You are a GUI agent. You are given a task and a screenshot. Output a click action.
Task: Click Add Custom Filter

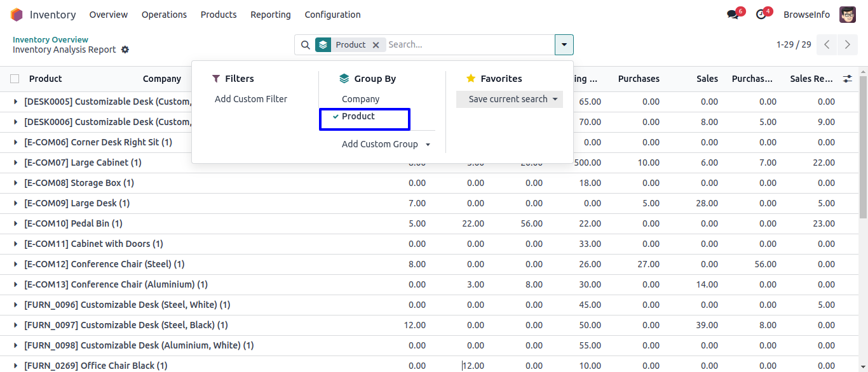click(x=251, y=99)
